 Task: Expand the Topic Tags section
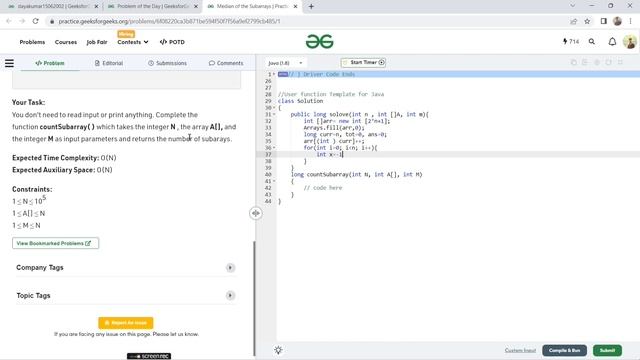tap(230, 296)
